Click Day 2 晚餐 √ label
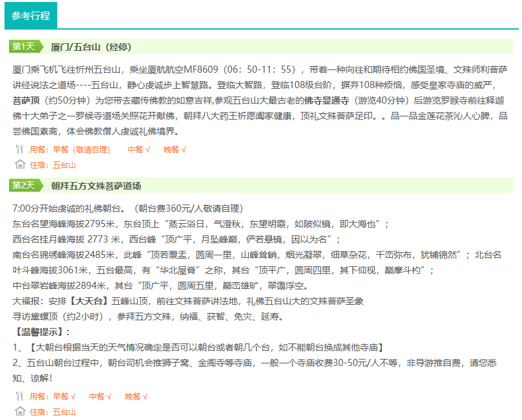Image resolution: width=522 pixels, height=420 pixels. 136,396
